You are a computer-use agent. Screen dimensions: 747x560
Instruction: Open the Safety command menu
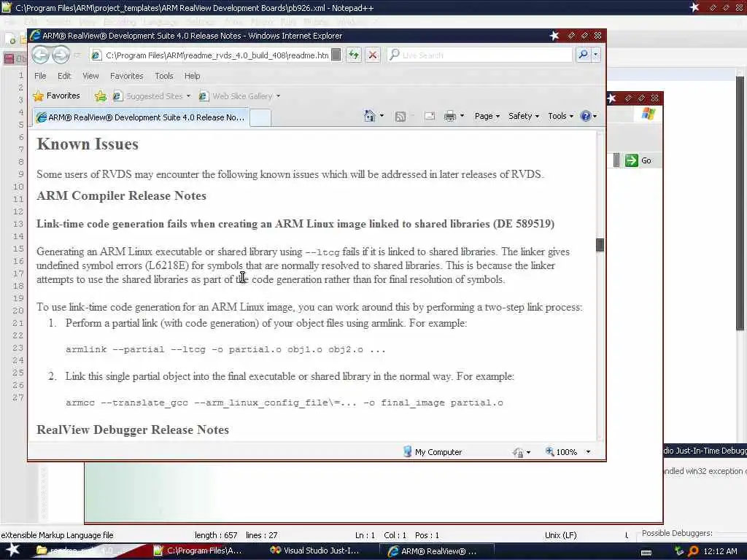524,116
